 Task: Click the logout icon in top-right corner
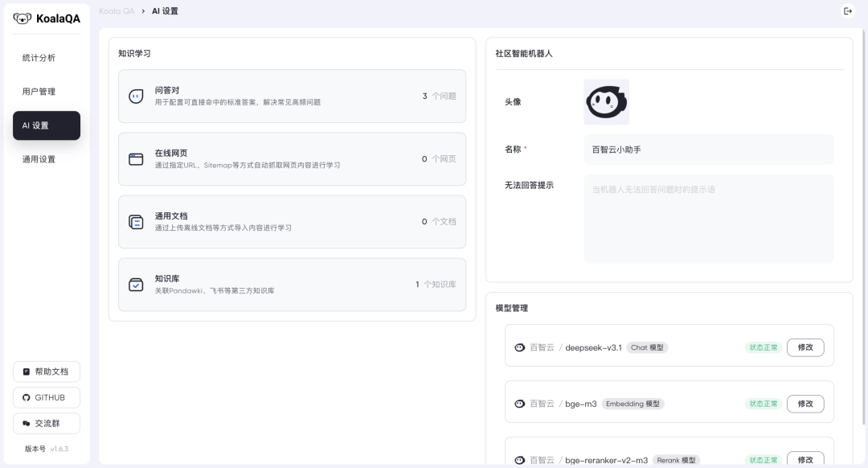pos(847,11)
